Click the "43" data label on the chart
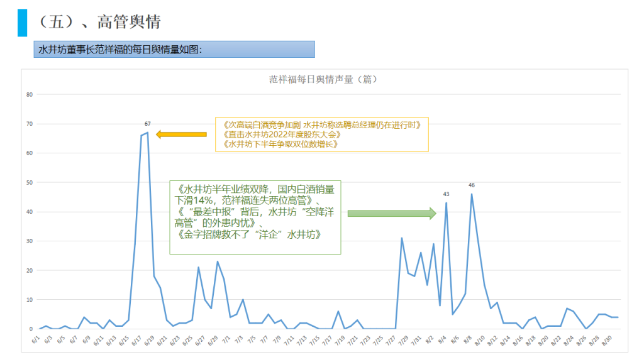 446,194
